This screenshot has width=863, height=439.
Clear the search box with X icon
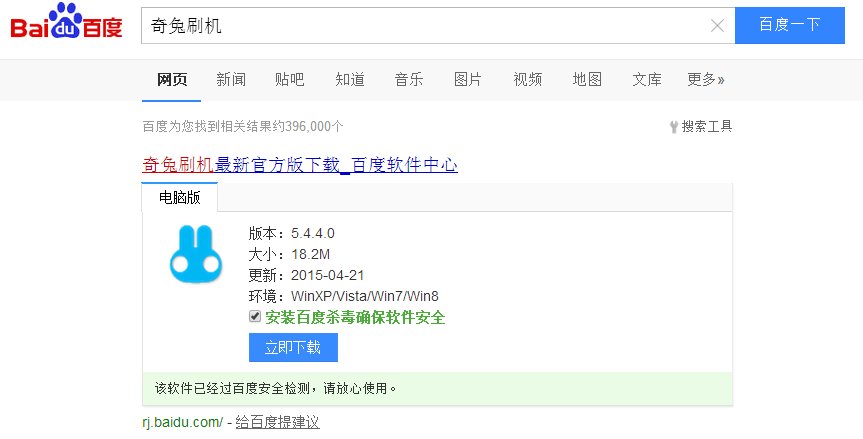click(x=717, y=25)
